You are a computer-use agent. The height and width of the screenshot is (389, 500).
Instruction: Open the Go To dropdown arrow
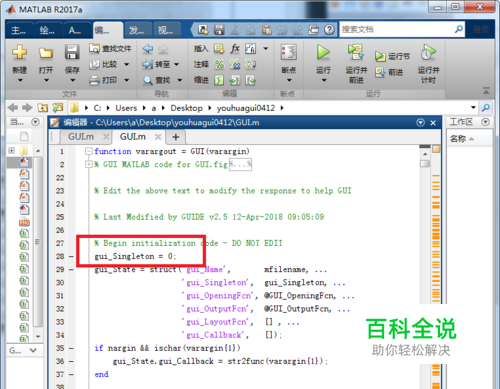(x=177, y=64)
